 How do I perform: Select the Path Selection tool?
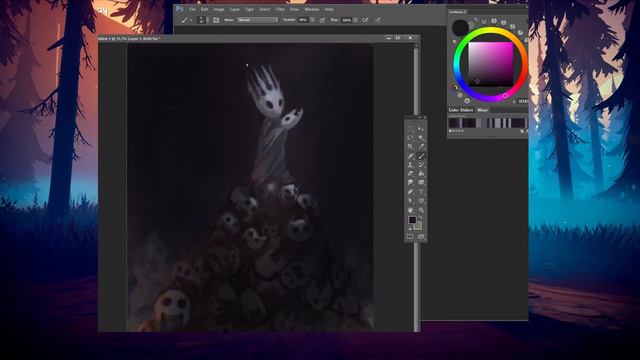[410, 200]
